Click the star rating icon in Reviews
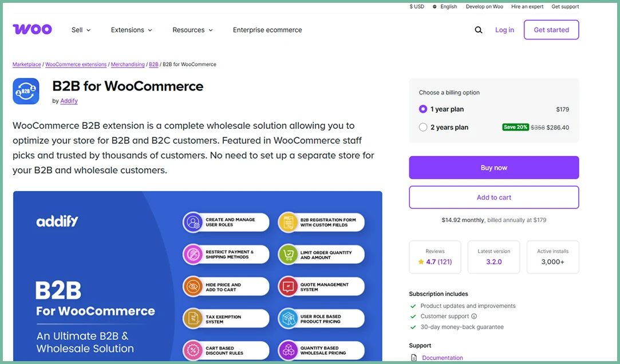 (x=421, y=262)
